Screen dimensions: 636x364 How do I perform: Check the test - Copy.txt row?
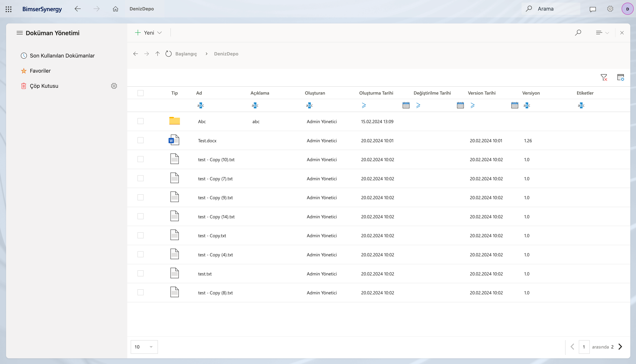141,236
